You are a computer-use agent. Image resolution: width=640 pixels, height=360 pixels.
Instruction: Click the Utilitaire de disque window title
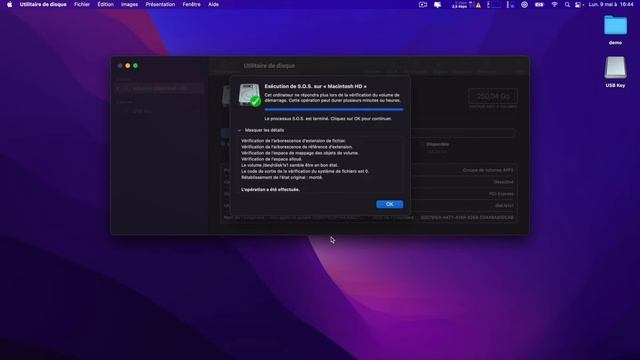269,66
